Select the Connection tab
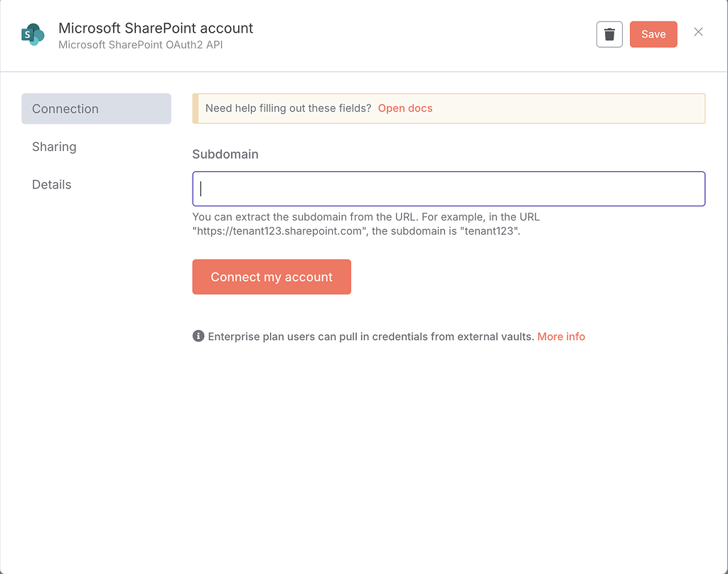This screenshot has height=574, width=728. [65, 108]
